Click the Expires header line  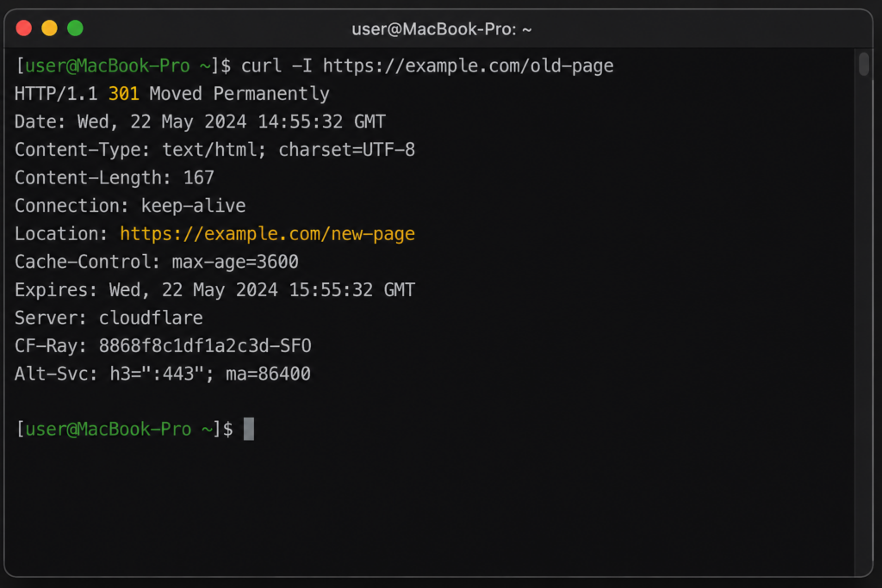point(214,290)
